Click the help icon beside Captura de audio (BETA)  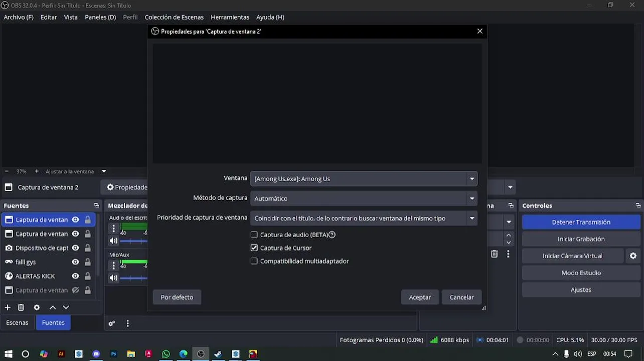pyautogui.click(x=332, y=235)
